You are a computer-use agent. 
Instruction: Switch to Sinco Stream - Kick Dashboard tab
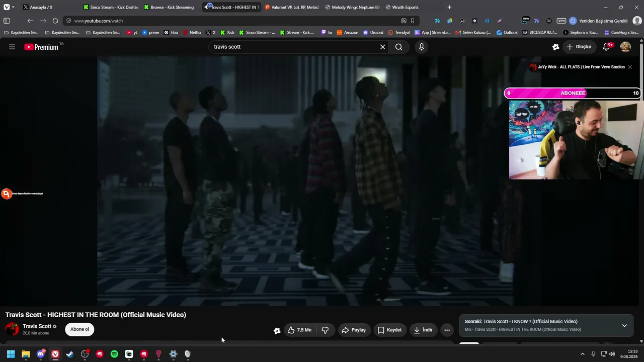pos(110,7)
